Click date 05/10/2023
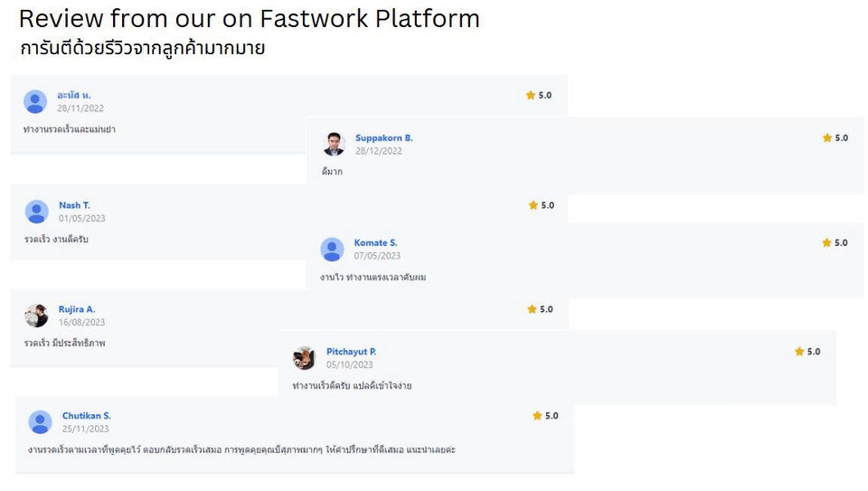This screenshot has width=868, height=491. (x=349, y=364)
